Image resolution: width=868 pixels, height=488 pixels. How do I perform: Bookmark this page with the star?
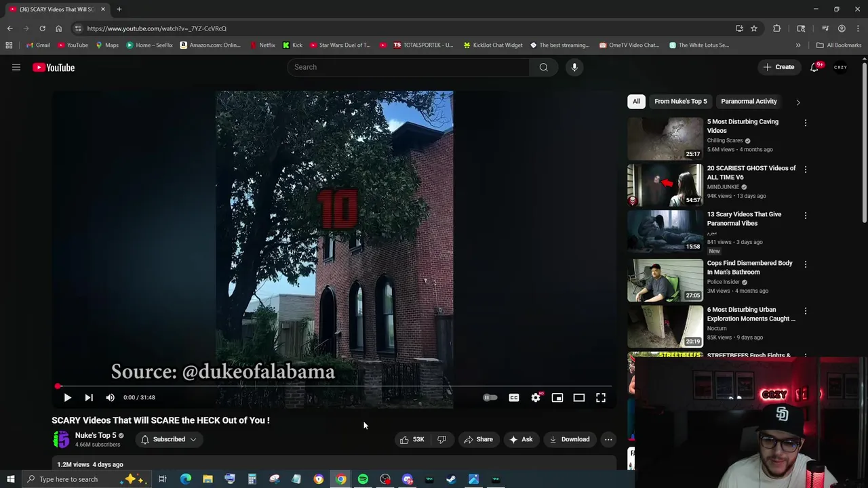pos(753,28)
